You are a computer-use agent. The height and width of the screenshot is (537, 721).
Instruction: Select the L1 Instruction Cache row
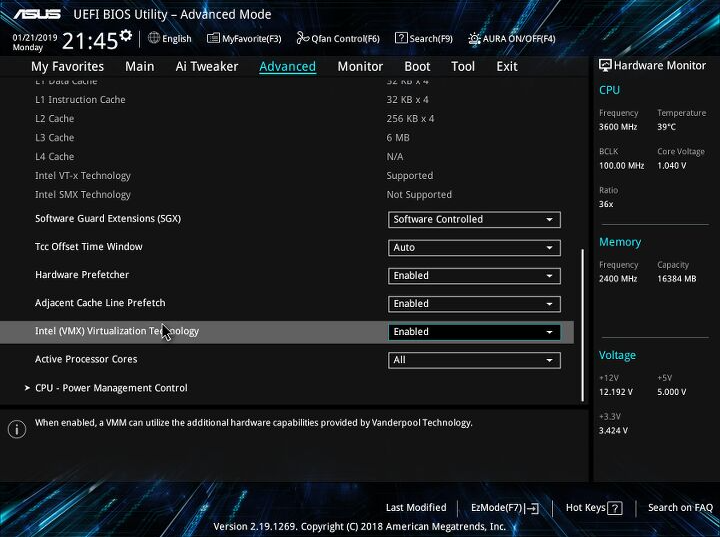pyautogui.click(x=286, y=99)
